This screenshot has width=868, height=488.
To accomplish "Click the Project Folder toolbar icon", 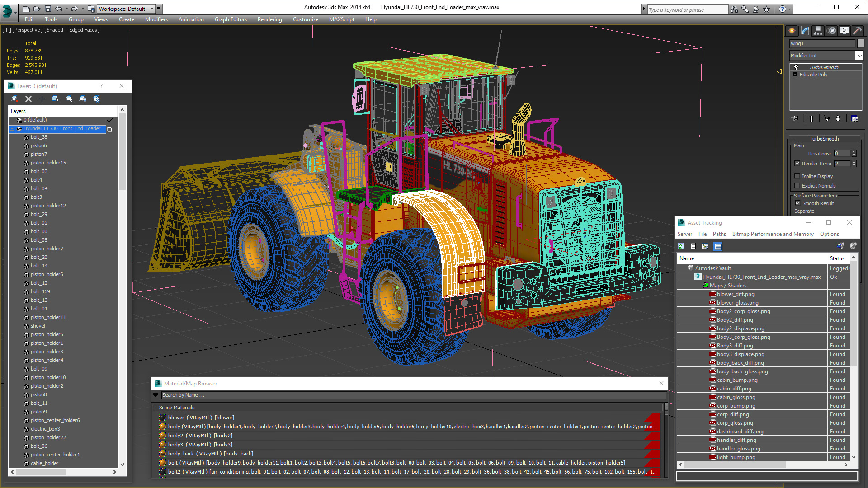I will (91, 9).
